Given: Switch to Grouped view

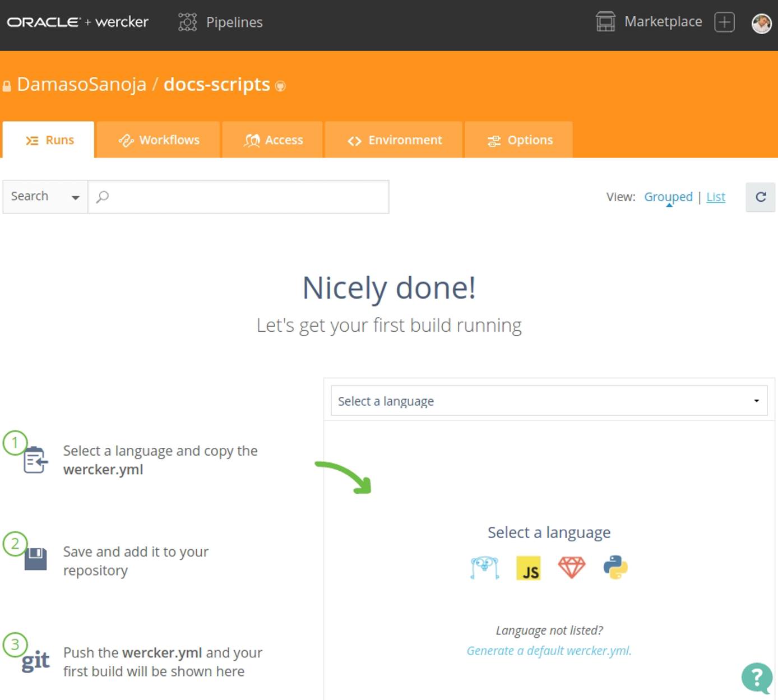Looking at the screenshot, I should (x=668, y=197).
